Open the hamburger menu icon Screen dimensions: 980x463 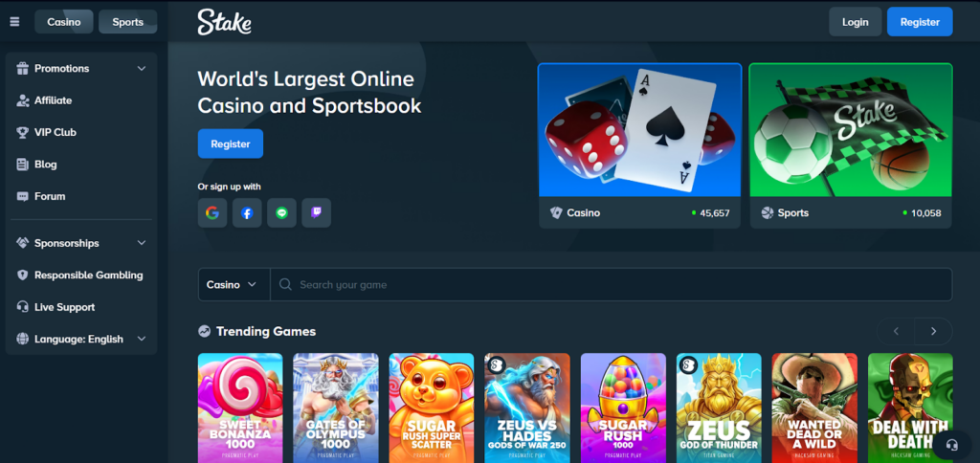pyautogui.click(x=15, y=22)
